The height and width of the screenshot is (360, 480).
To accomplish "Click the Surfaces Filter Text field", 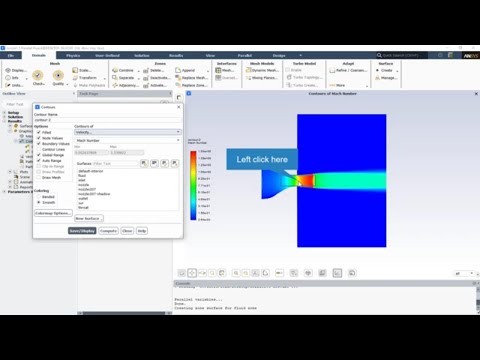I will pos(115,163).
